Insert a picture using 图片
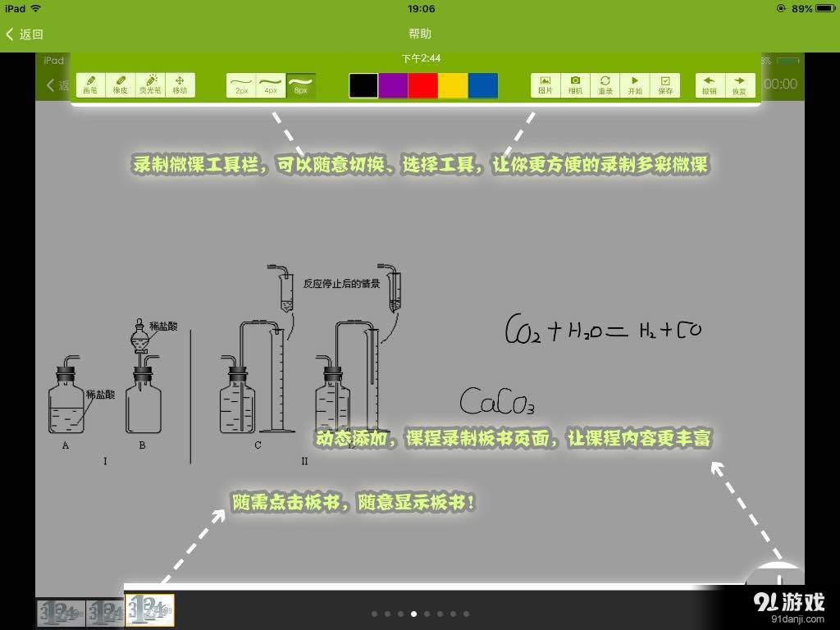The image size is (840, 630). pos(544,84)
